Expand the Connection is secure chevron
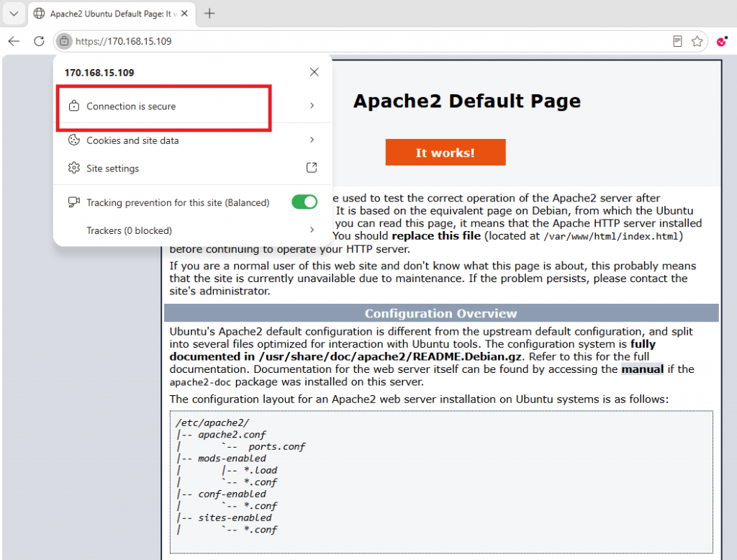The width and height of the screenshot is (737, 560). pos(312,105)
